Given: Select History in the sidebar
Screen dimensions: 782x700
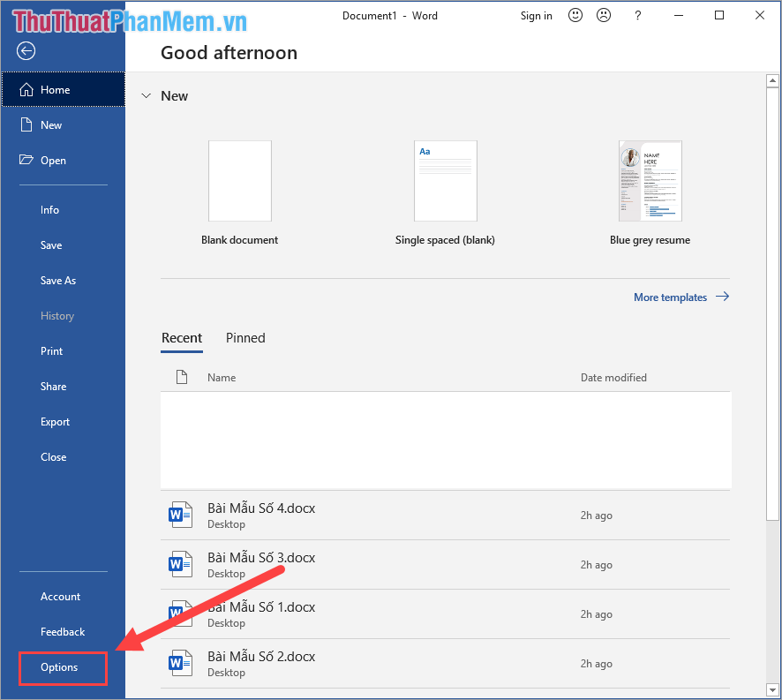Looking at the screenshot, I should [x=57, y=316].
